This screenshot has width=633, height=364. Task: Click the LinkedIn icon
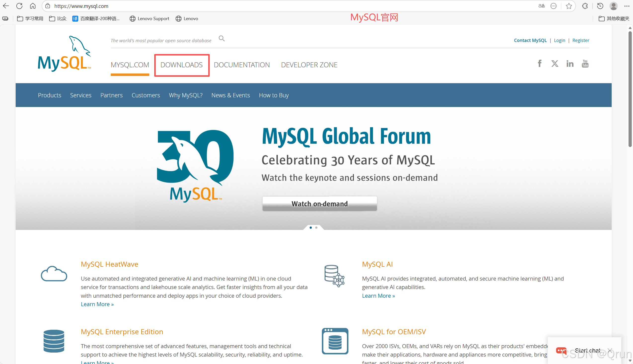coord(570,64)
